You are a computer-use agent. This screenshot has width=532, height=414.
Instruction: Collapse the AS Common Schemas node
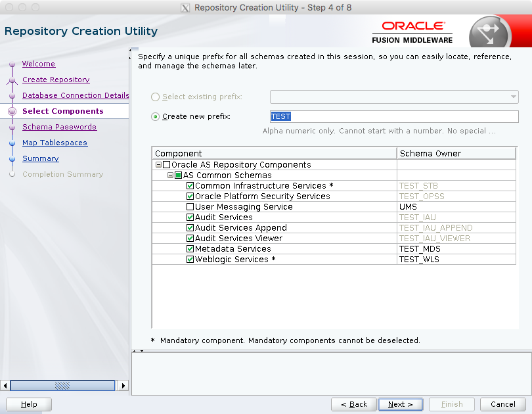[169, 175]
